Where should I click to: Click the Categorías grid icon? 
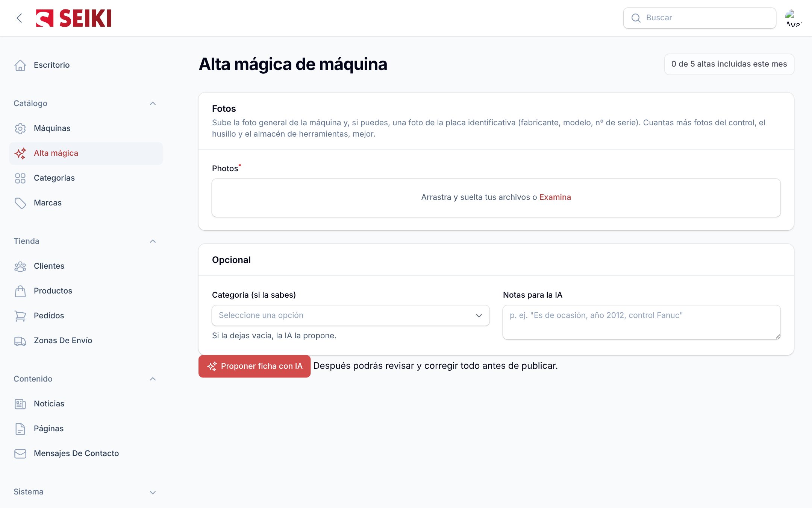(20, 178)
